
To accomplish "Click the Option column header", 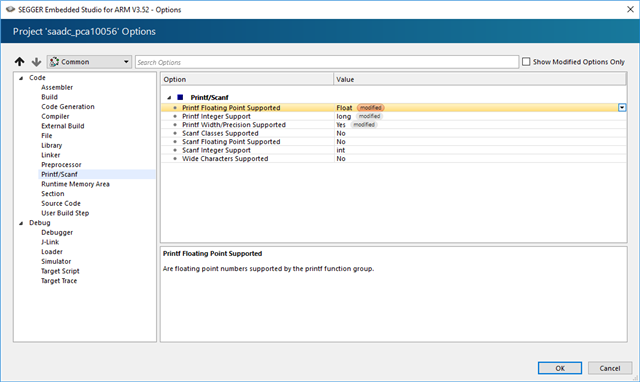I will coord(247,79).
